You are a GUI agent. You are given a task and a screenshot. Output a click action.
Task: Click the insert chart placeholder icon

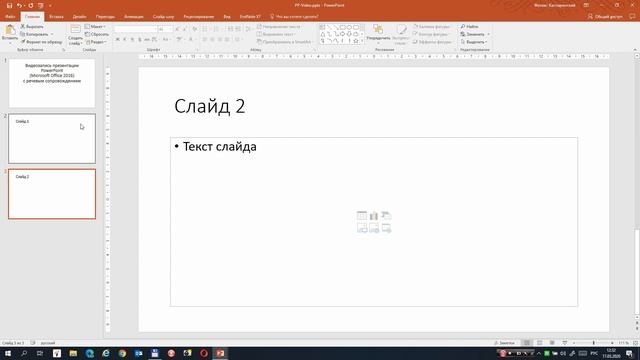click(x=374, y=216)
